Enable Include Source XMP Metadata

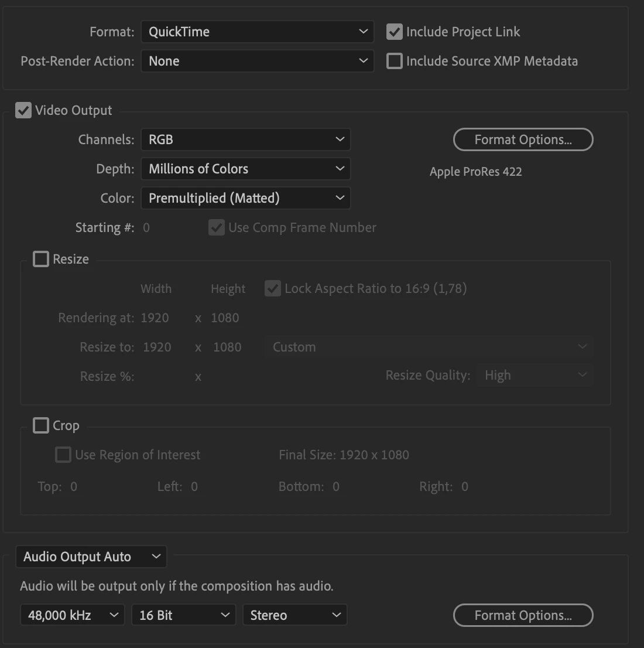pos(395,61)
